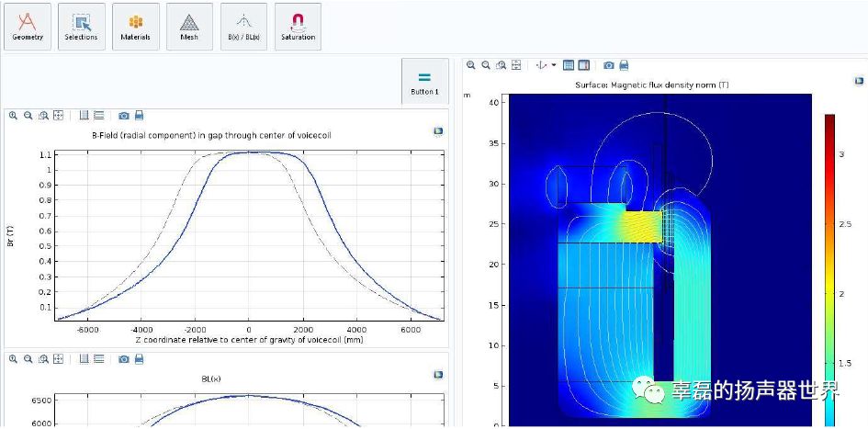Zoom in on the B-Field plot
868x429 pixels.
(13, 116)
